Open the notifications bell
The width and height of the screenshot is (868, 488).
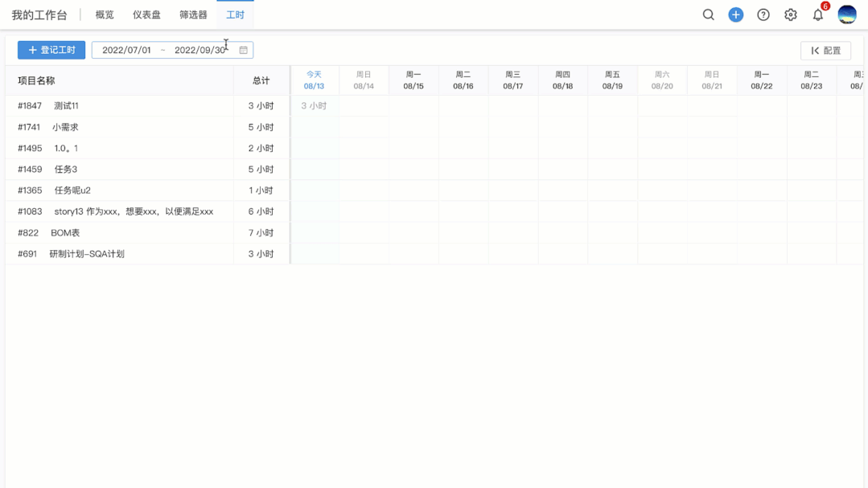[x=818, y=14]
